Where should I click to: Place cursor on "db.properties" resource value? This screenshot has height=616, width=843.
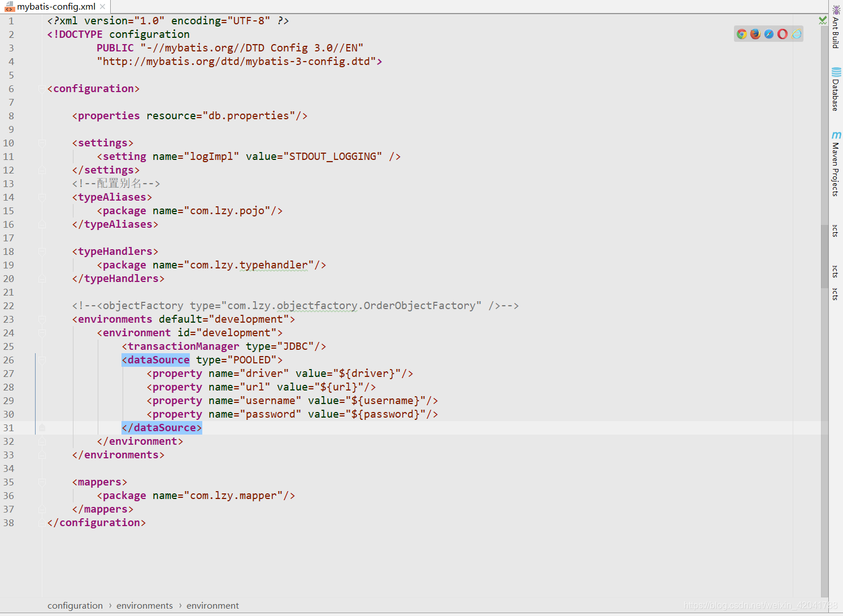249,116
